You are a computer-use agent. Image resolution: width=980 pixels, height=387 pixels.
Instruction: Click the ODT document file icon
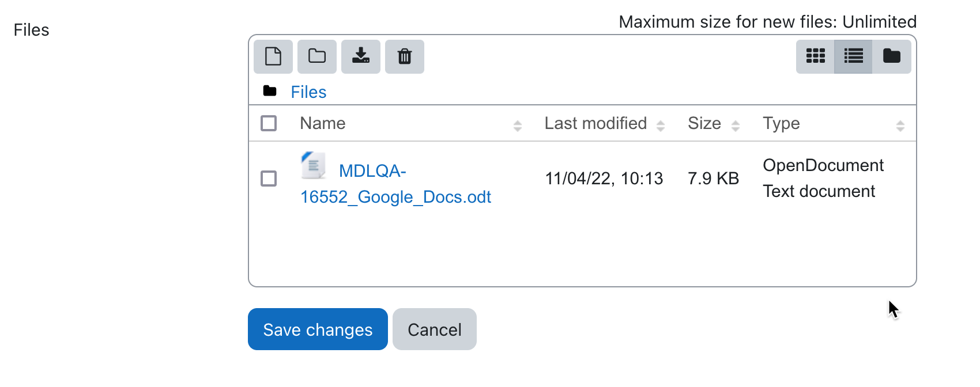point(314,166)
